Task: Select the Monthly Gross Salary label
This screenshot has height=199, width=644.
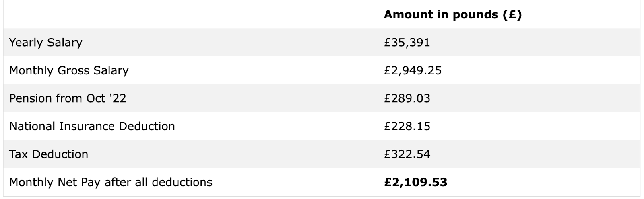Action: [69, 71]
